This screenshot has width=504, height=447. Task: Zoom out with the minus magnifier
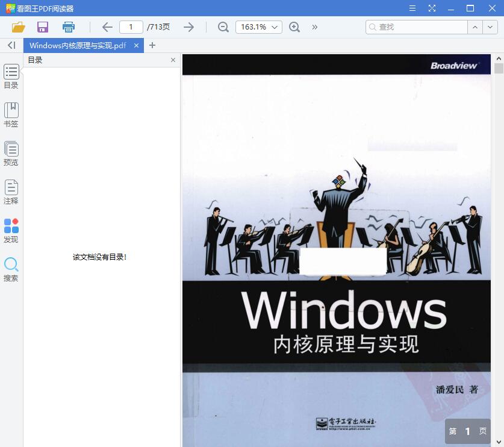click(x=223, y=27)
